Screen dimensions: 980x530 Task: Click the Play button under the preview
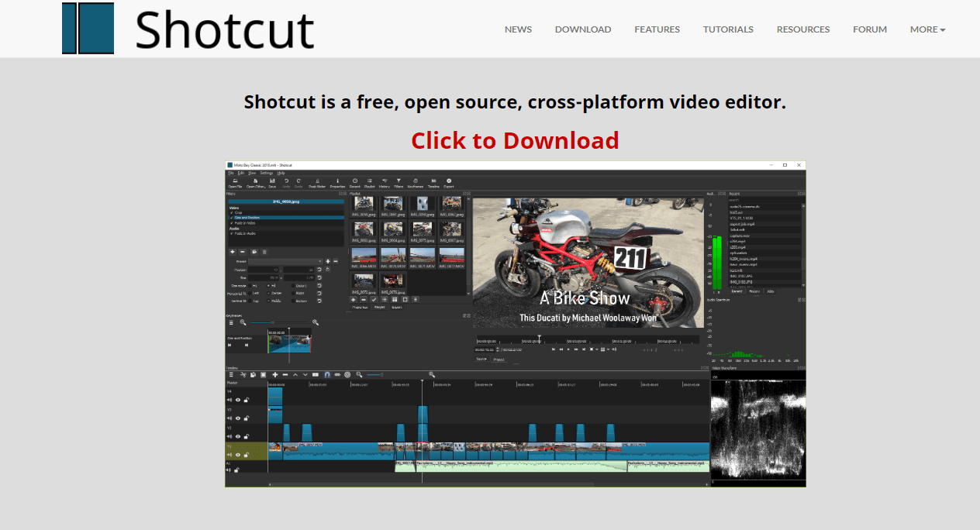pyautogui.click(x=568, y=349)
